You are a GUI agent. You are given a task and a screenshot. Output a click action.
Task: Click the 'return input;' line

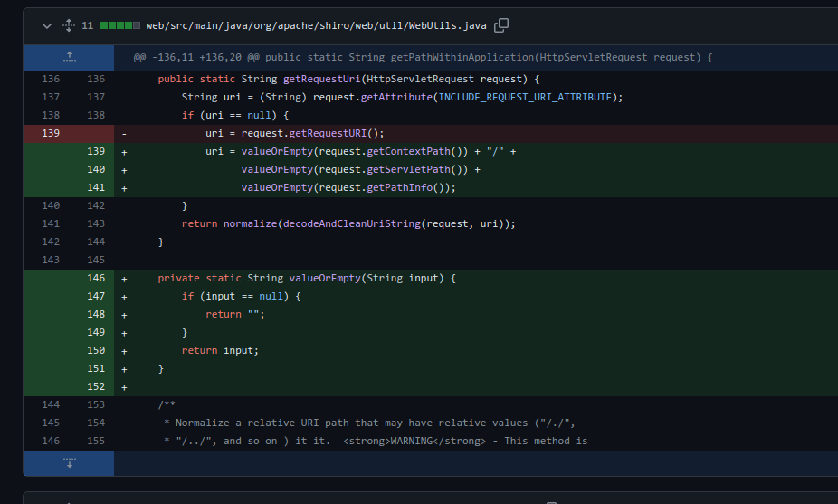pyautogui.click(x=220, y=350)
